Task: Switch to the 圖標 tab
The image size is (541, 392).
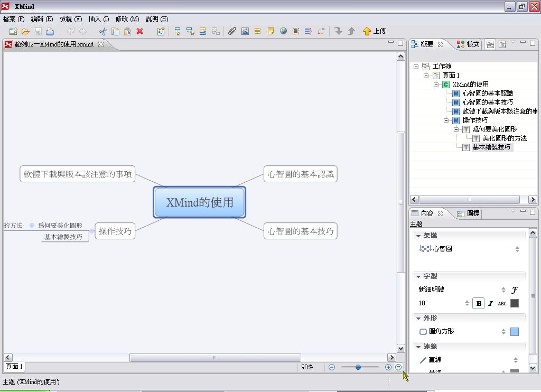Action: 468,213
